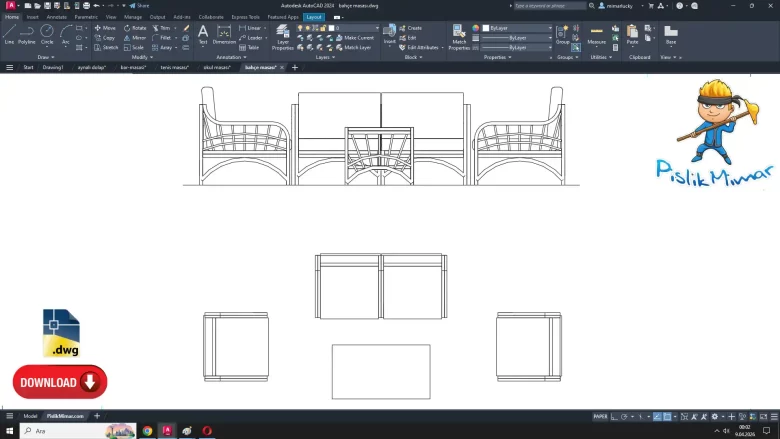
Task: Select the Line tool
Action: coord(9,34)
